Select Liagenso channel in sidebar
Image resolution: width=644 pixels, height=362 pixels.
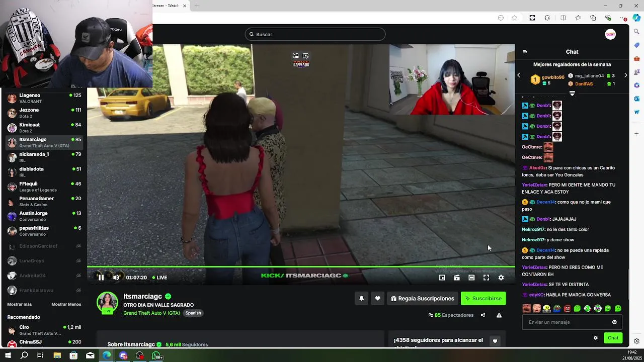pyautogui.click(x=44, y=98)
